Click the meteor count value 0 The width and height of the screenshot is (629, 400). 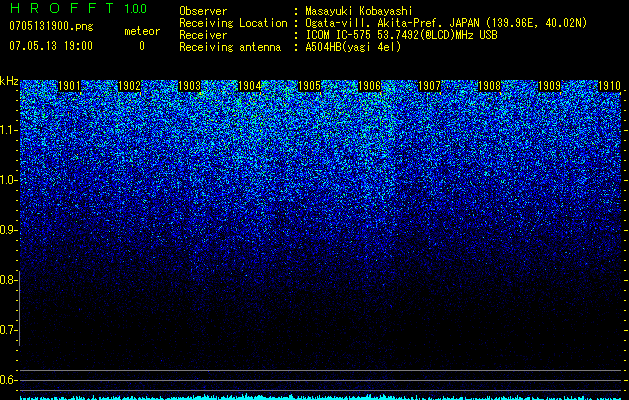[x=142, y=46]
